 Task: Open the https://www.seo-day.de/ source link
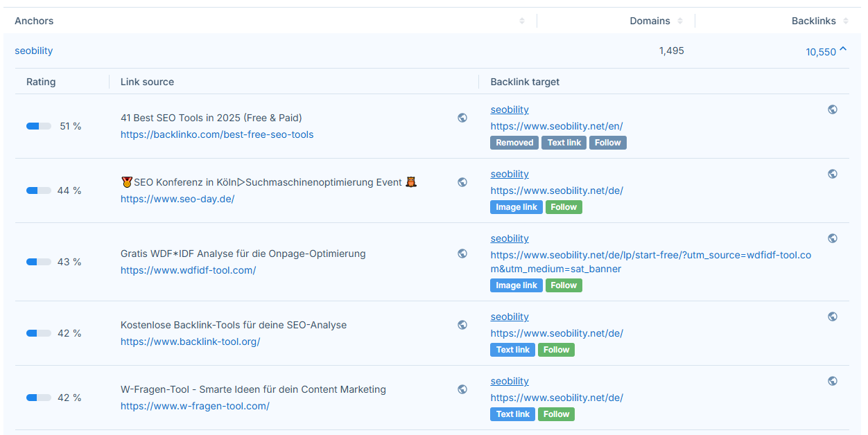click(x=177, y=199)
